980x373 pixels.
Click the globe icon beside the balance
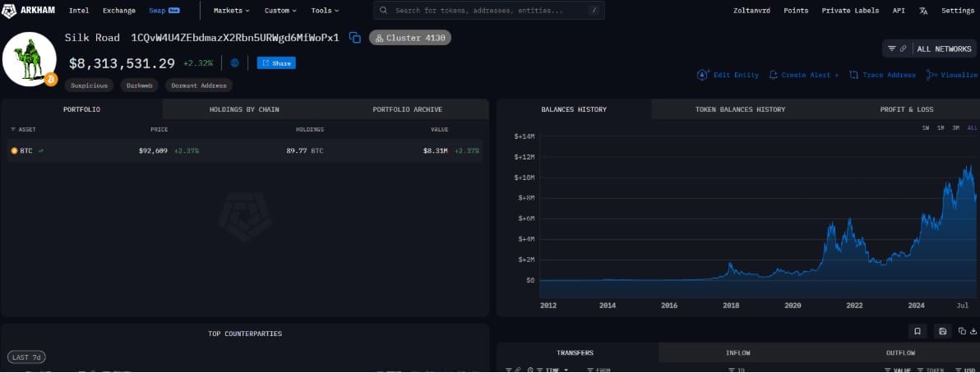point(235,63)
